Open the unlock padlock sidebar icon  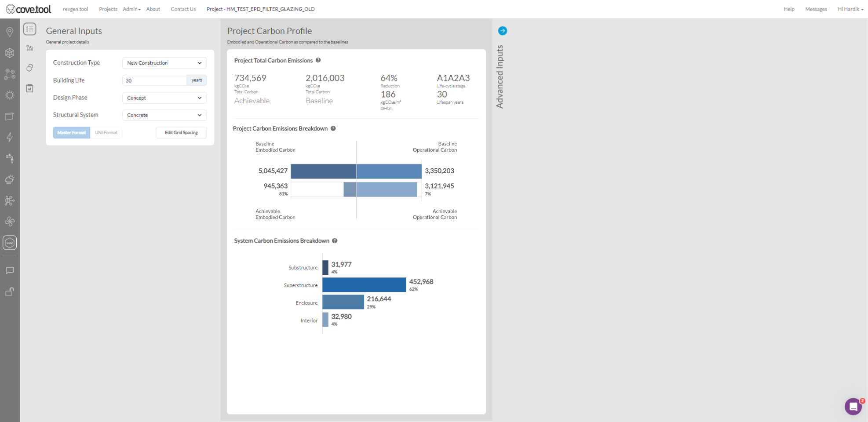[x=10, y=292]
